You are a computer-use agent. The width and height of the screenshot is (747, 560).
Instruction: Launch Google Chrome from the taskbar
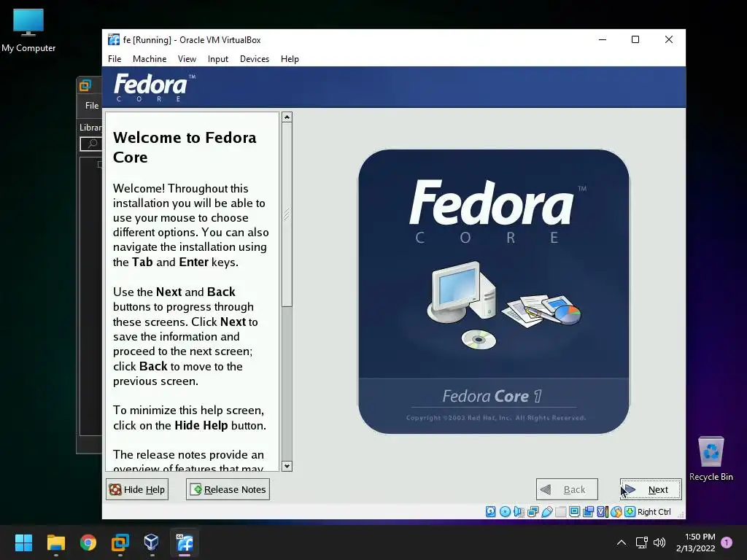coord(88,542)
